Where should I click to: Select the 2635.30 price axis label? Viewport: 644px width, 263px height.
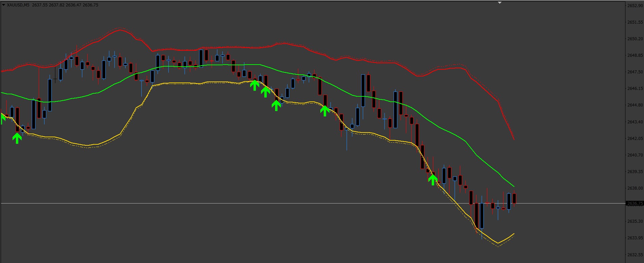tap(635, 221)
